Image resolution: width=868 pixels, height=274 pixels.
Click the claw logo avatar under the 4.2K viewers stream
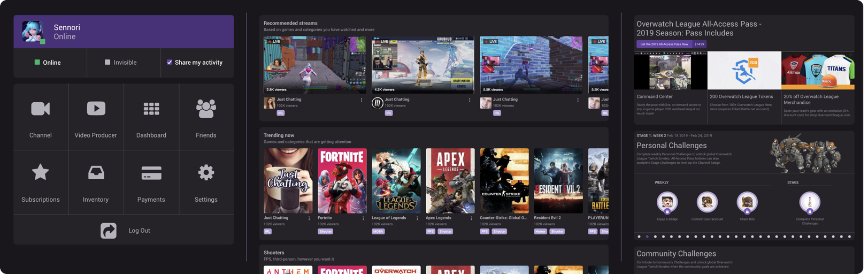pos(378,103)
